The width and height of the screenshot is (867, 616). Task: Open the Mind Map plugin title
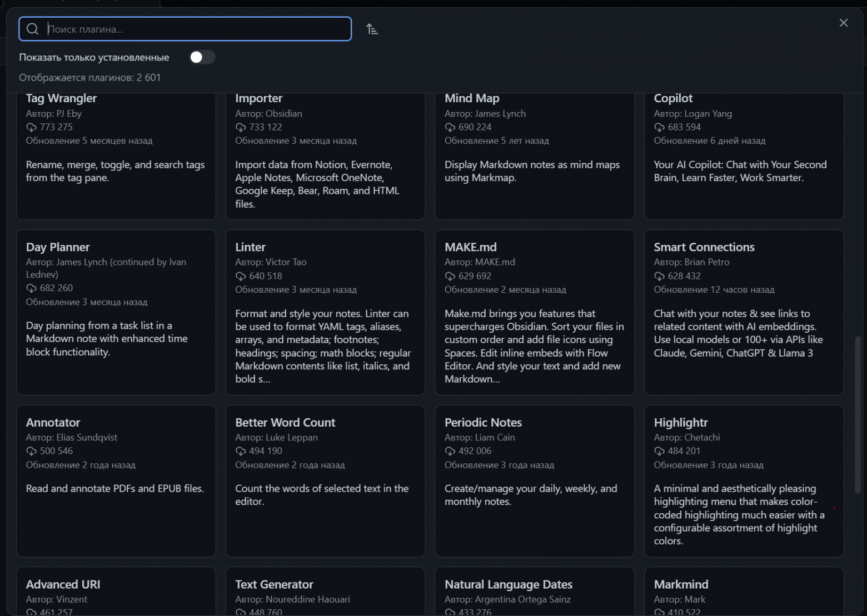(x=472, y=98)
